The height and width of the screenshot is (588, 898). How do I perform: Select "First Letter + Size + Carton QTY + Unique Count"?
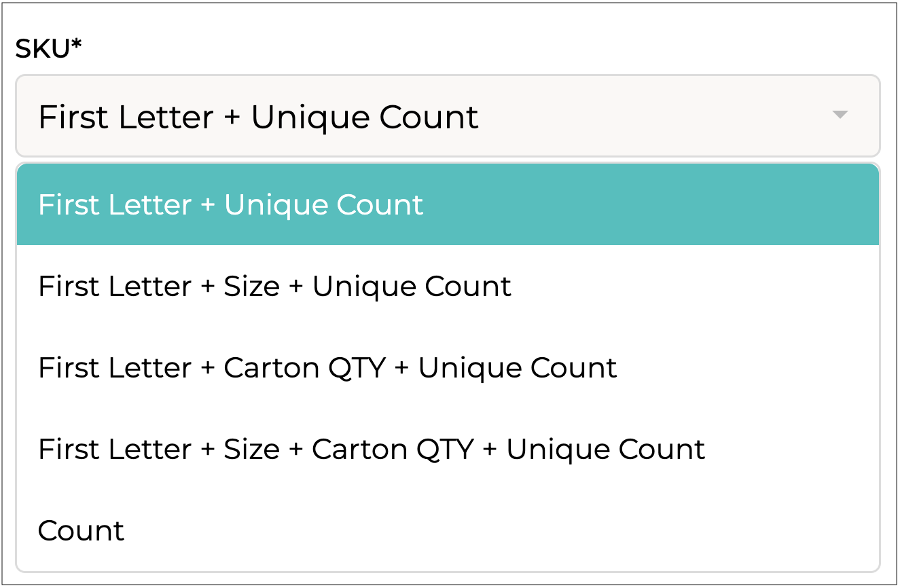(372, 449)
